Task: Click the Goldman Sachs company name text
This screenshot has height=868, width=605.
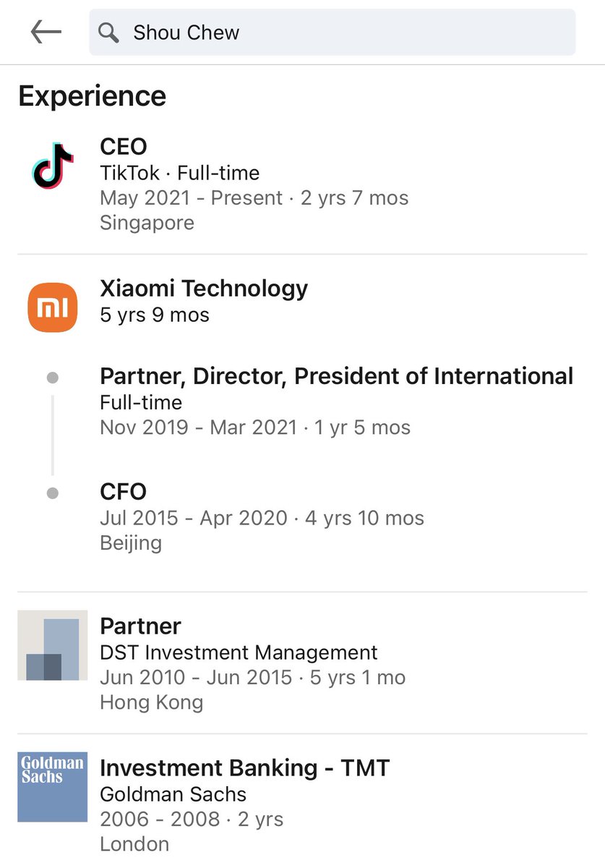Action: (x=173, y=794)
